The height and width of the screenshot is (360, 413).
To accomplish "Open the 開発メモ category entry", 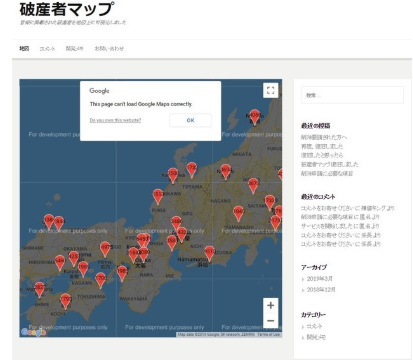I will [x=316, y=337].
